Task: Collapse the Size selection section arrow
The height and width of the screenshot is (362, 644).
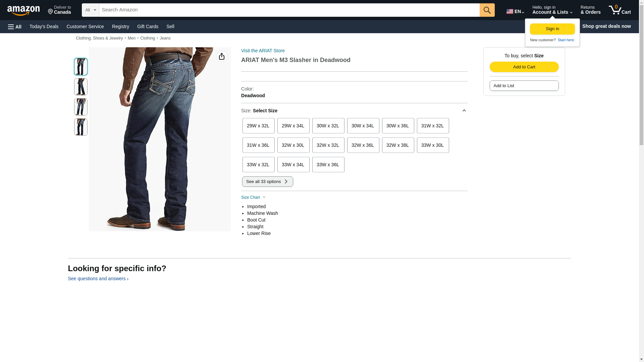Action: (x=464, y=111)
